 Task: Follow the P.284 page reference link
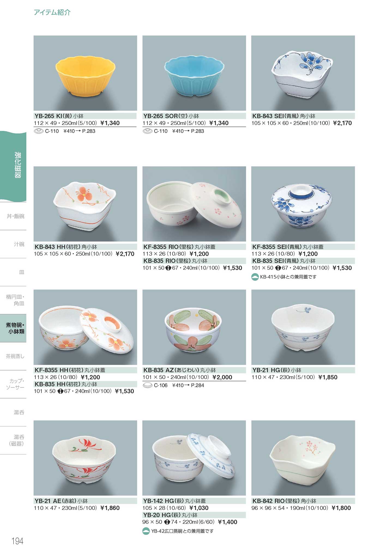tap(197, 385)
